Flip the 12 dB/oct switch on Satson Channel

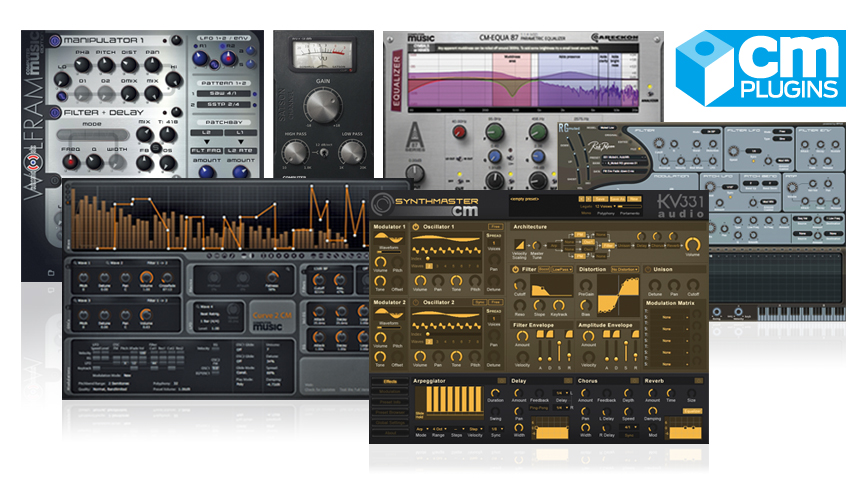tap(324, 153)
